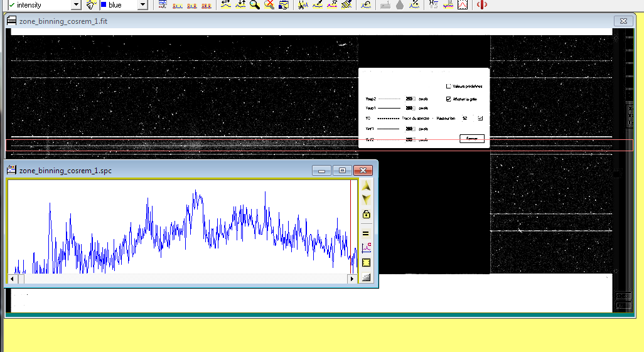The height and width of the screenshot is (352, 644).
Task: Click the equals sign icon in spectrum sidebar
Action: pyautogui.click(x=366, y=233)
